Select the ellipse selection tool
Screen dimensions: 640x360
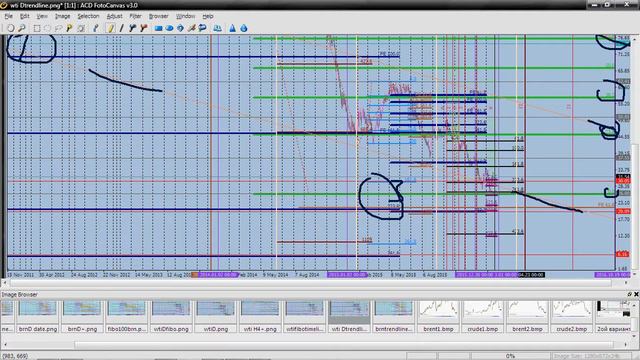(47, 28)
